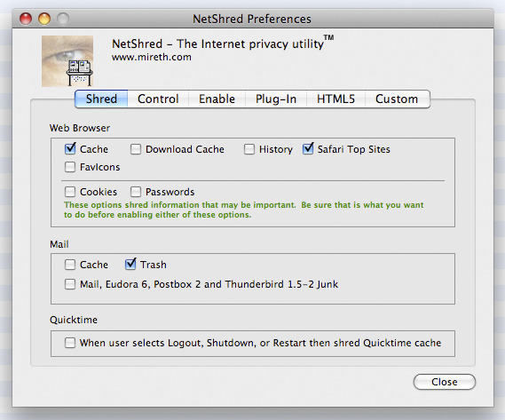Uncheck the Web Browser Cache checkbox
505x420 pixels.
[x=70, y=149]
